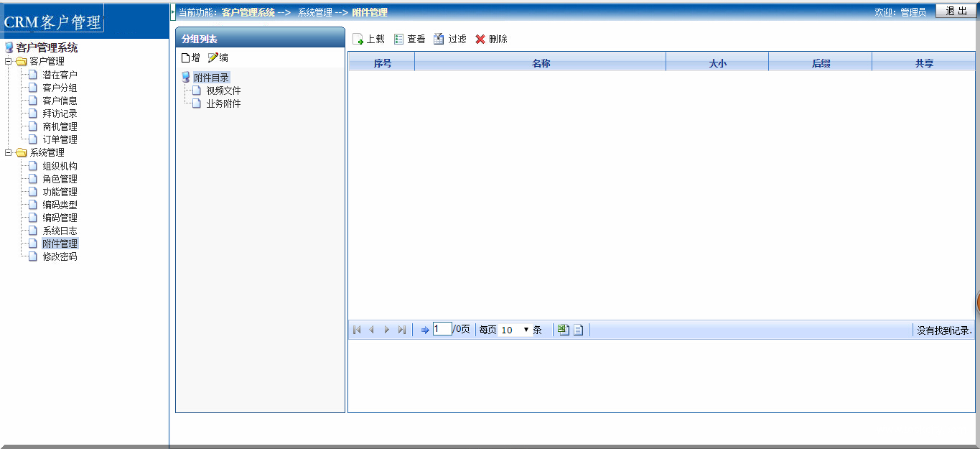Open 订单管理 from the sidebar menu
The height and width of the screenshot is (449, 980).
point(60,139)
